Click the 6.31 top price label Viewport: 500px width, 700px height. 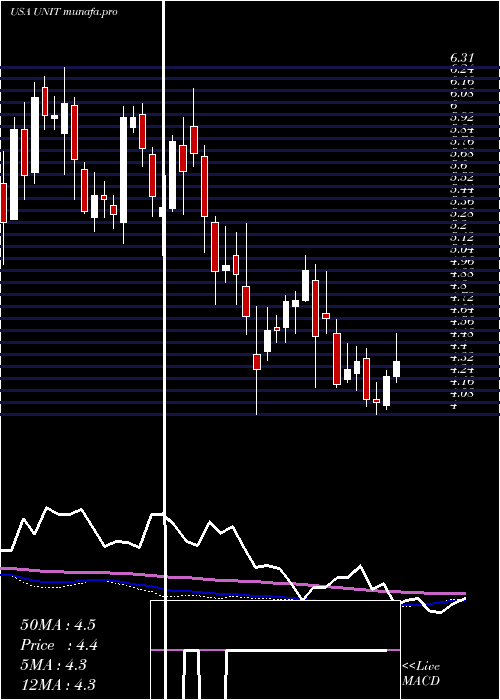(462, 58)
